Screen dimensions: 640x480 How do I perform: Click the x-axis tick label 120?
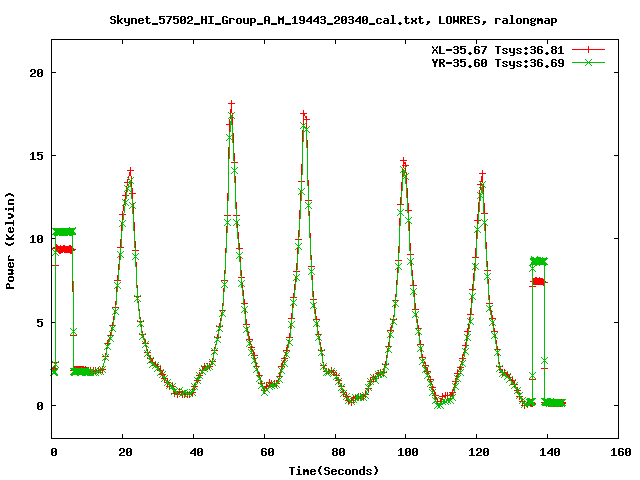point(479,452)
